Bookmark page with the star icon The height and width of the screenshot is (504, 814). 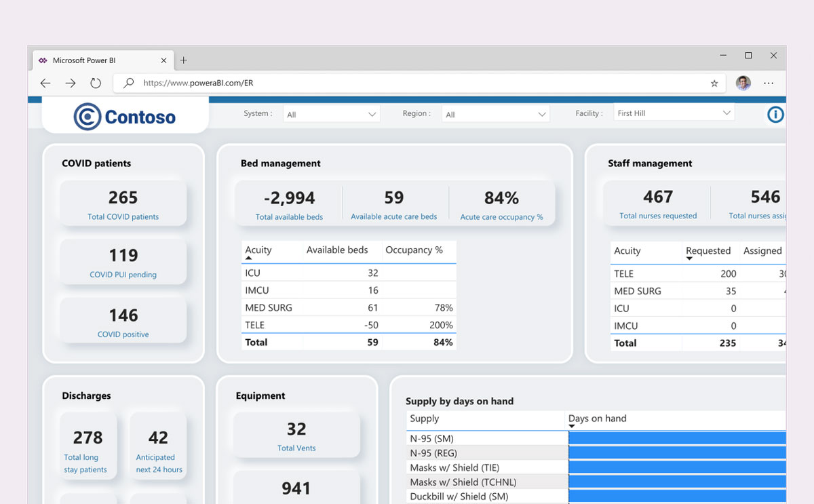tap(714, 83)
